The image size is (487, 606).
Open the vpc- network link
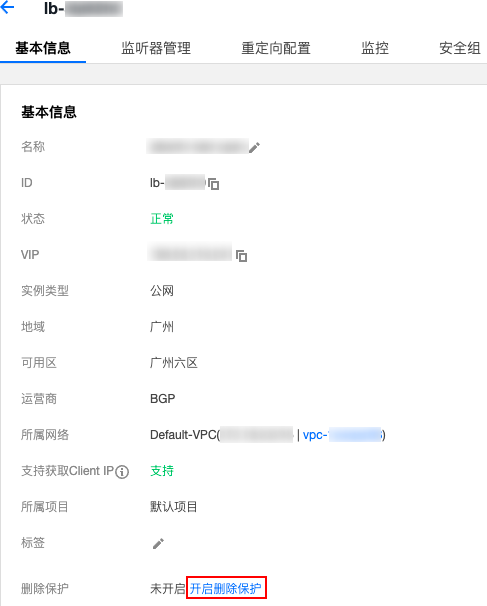[342, 435]
